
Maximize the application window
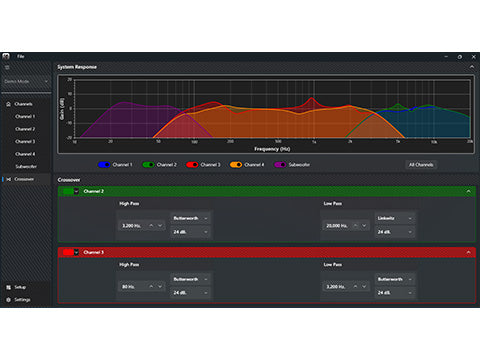(460, 57)
